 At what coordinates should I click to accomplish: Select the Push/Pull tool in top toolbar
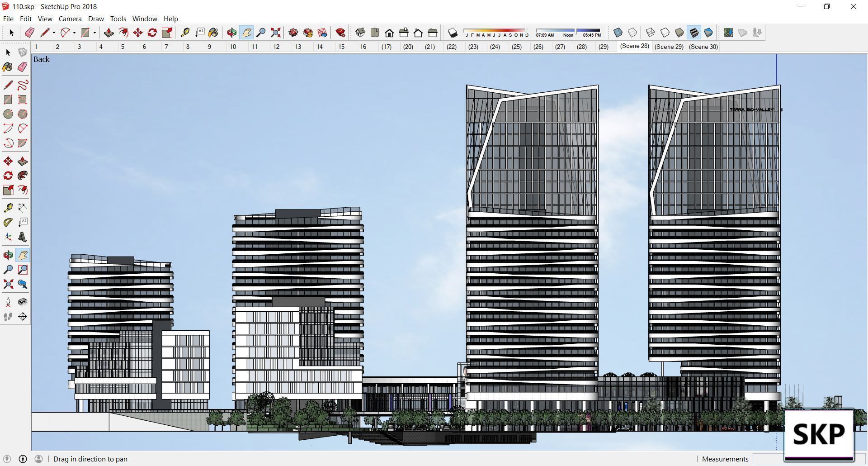108,33
